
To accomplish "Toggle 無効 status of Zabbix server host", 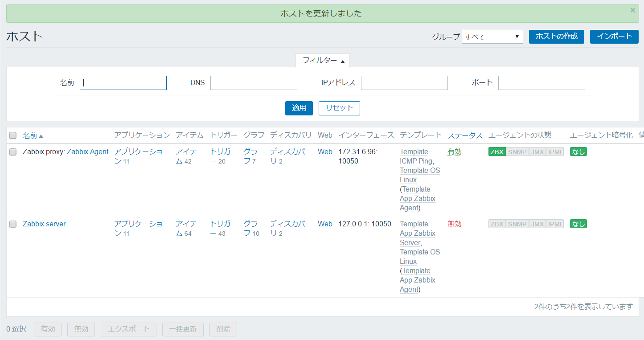I will (x=455, y=224).
